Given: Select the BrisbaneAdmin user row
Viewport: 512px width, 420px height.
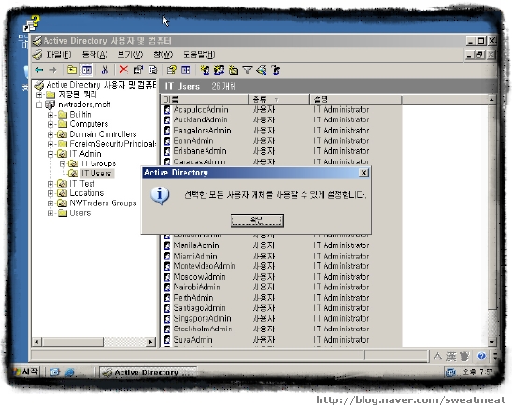Looking at the screenshot, I should click(x=281, y=151).
